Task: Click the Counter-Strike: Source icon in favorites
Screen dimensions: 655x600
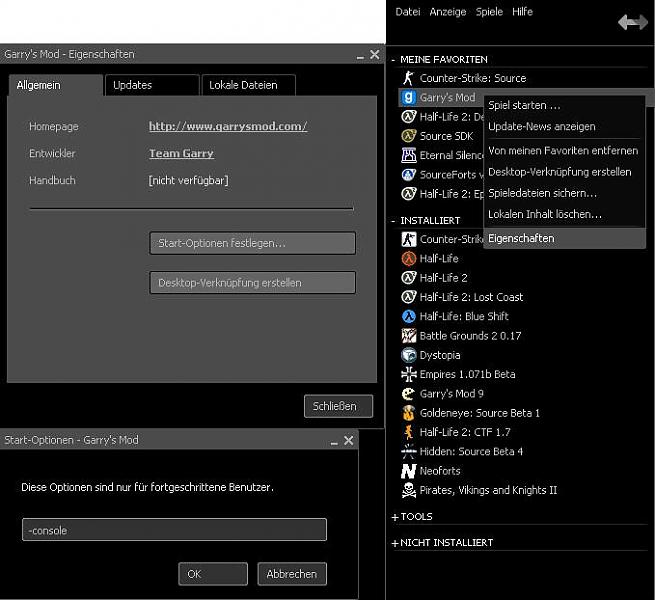Action: (408, 78)
